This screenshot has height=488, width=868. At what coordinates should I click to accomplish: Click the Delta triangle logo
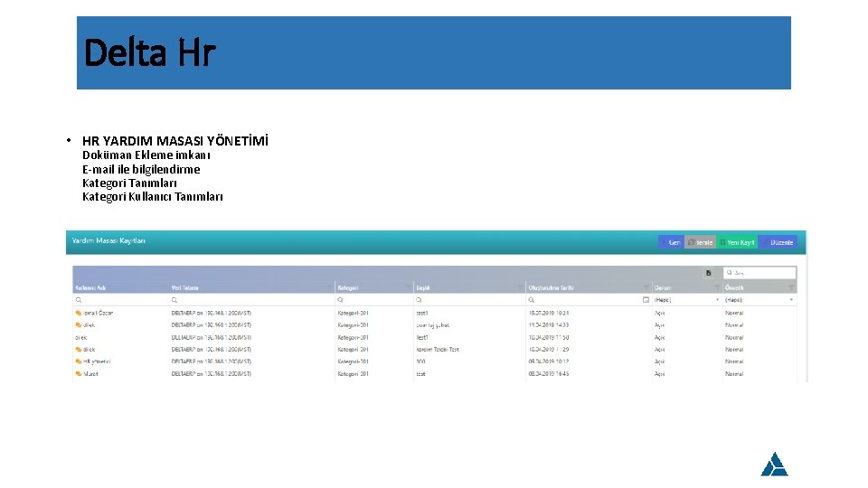[775, 465]
